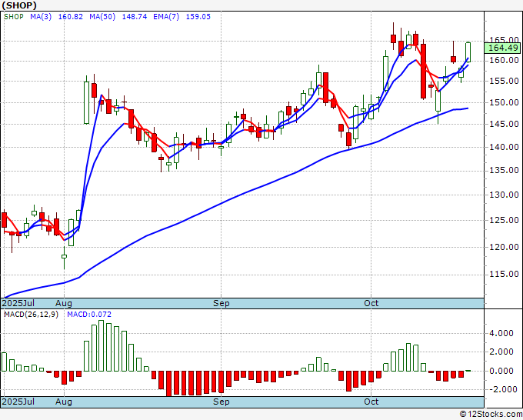This screenshot has width=523, height=420.
Task: Click the MA(50) legend label
Action: [x=102, y=17]
